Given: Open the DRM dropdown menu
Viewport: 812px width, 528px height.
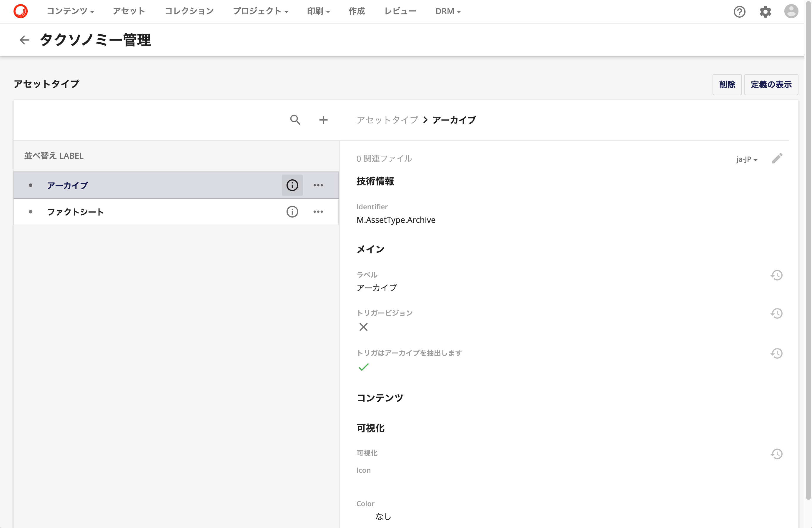Looking at the screenshot, I should (x=448, y=11).
